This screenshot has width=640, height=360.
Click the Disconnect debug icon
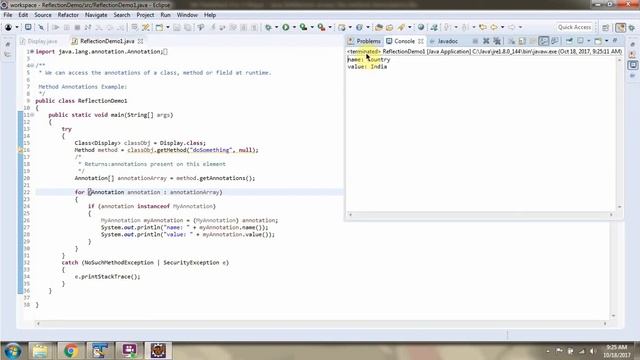[x=88, y=27]
